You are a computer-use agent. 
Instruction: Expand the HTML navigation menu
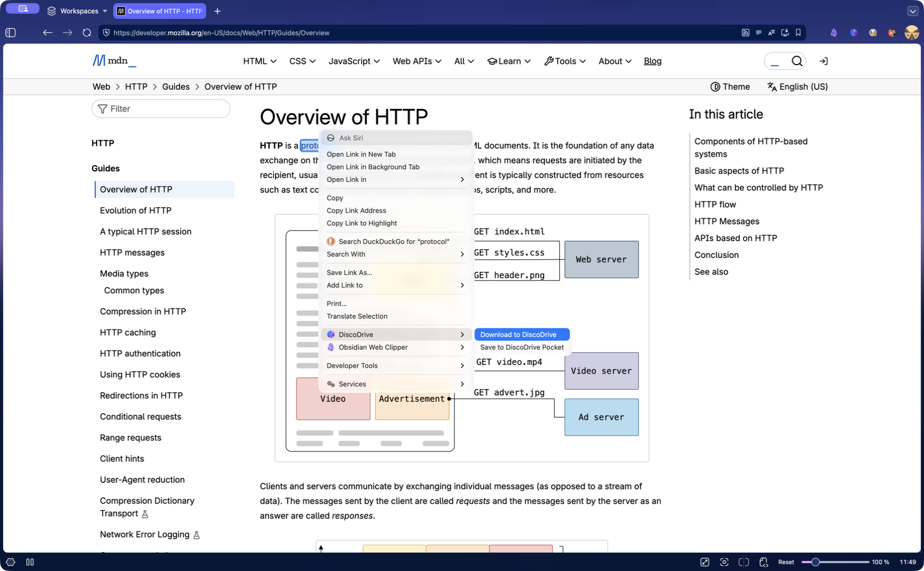tap(259, 61)
